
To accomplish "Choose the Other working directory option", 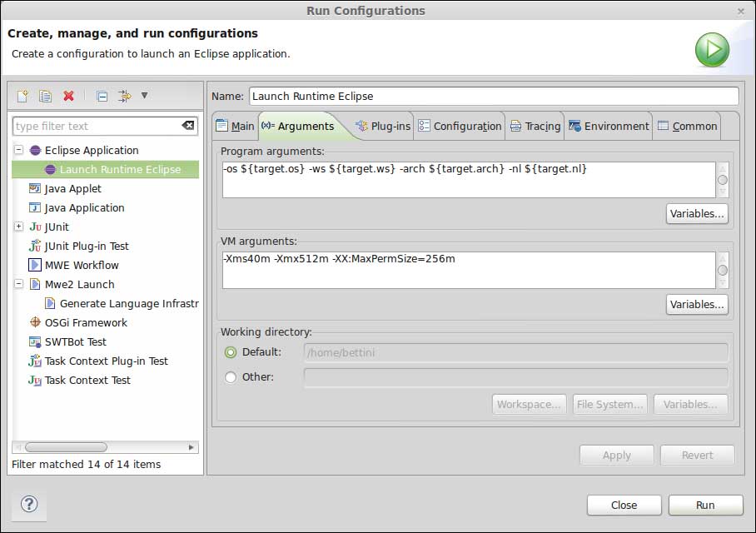I will tap(231, 377).
